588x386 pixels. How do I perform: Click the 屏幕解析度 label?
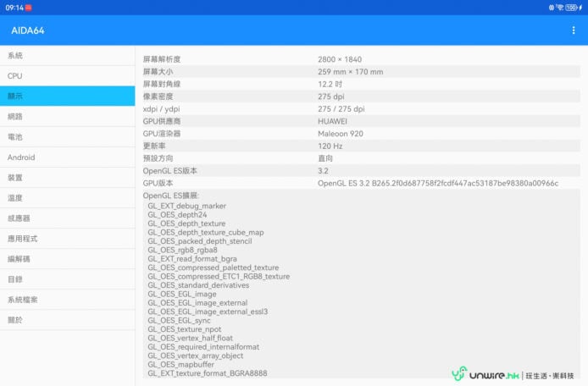click(x=162, y=59)
